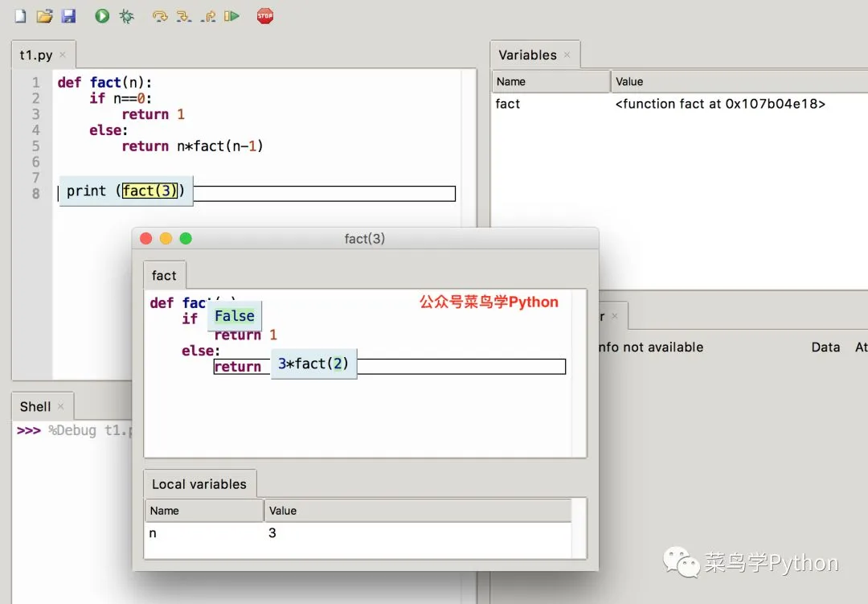Save the current script
868x604 pixels.
(68, 16)
